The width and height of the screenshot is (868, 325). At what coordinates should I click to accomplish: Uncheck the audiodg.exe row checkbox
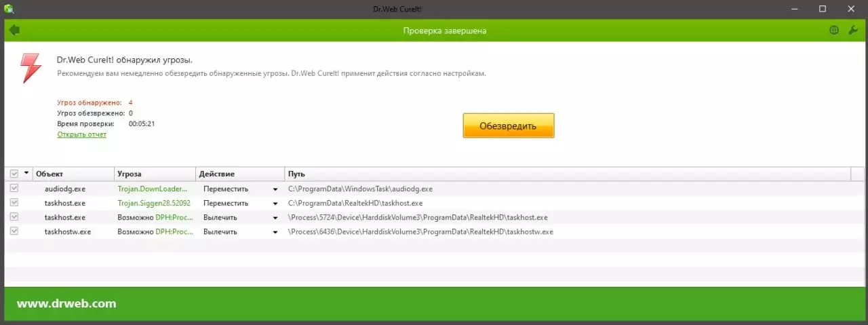[14, 189]
